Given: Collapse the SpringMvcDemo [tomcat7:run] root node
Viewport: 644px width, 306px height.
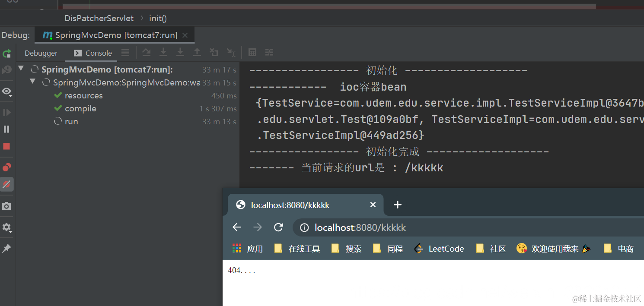Looking at the screenshot, I should (21, 69).
